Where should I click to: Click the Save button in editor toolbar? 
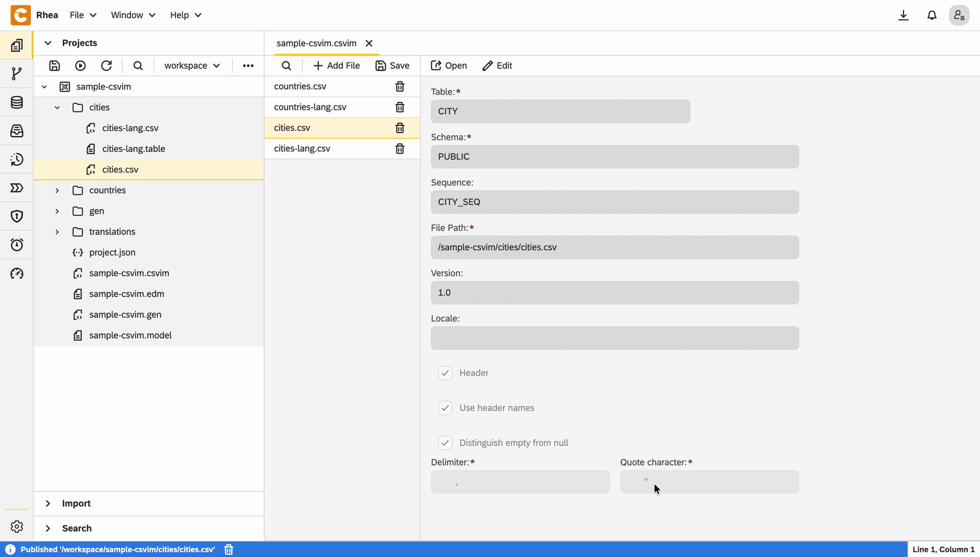tap(393, 65)
